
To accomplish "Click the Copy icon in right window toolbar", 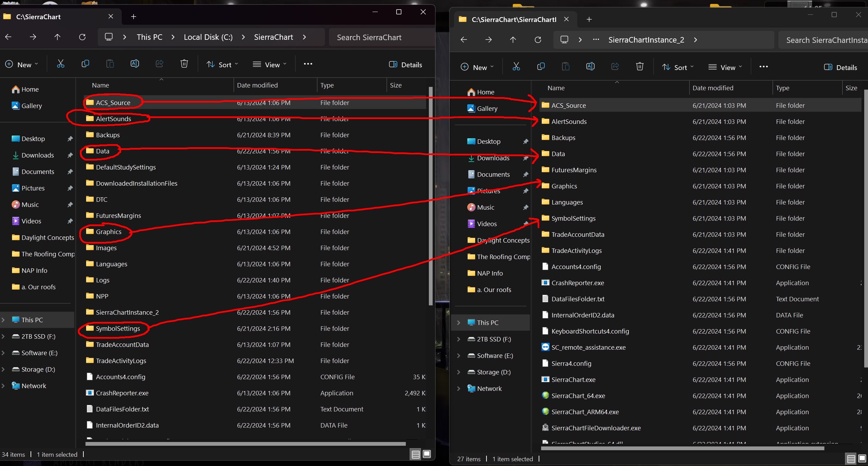I will [541, 67].
